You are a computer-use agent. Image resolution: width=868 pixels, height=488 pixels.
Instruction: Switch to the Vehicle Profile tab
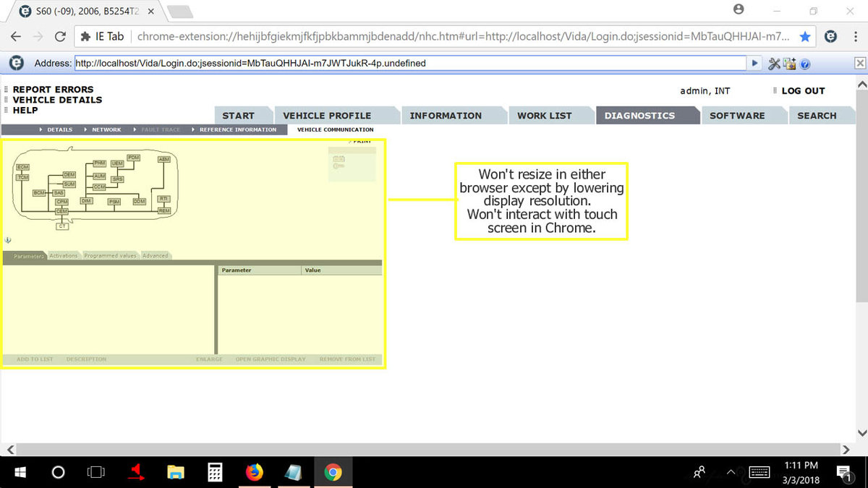tap(326, 116)
